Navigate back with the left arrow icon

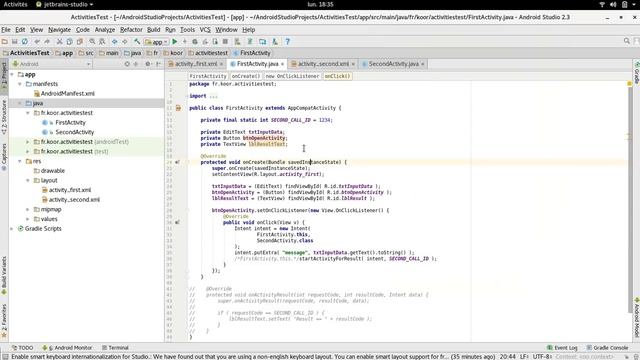115,42
